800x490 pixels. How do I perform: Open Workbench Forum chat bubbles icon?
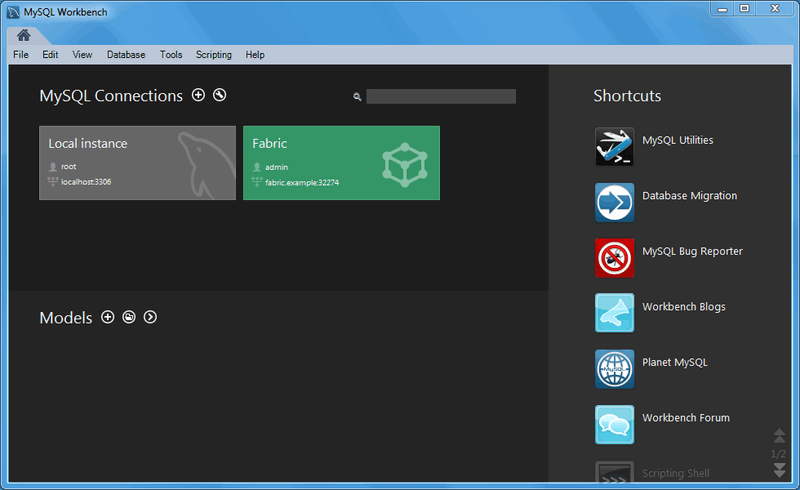614,424
